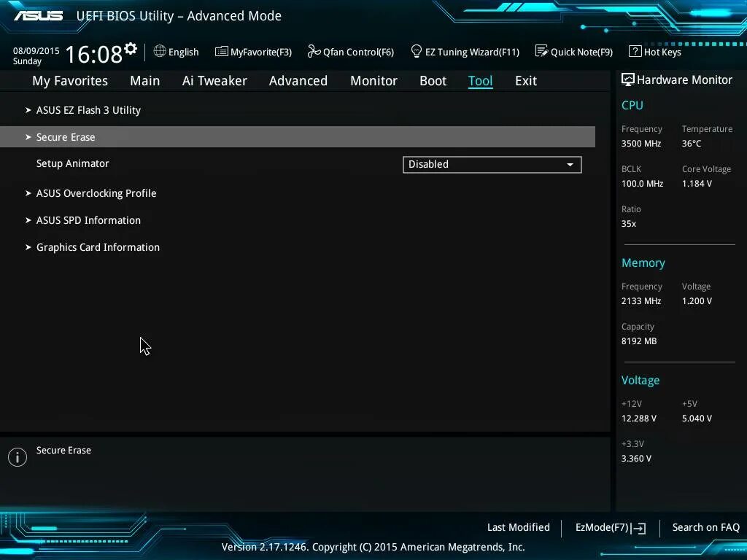Select English language option
This screenshot has width=747, height=560.
[183, 52]
